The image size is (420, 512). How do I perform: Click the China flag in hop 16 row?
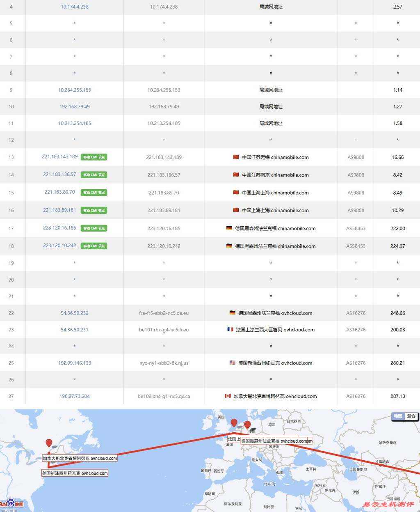point(236,210)
